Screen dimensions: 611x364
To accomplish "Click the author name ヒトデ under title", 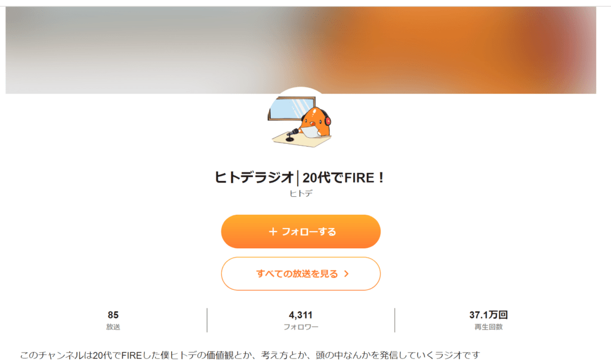I will coord(301,193).
